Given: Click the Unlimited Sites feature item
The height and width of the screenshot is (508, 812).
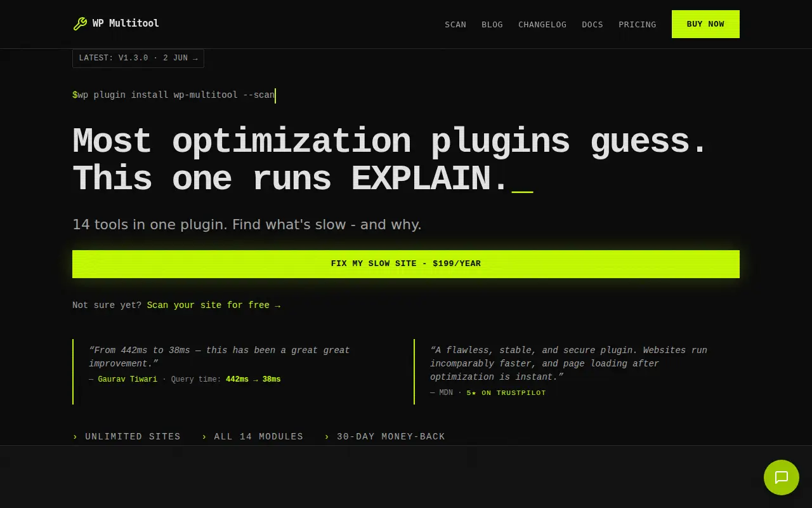Looking at the screenshot, I should pos(127,436).
